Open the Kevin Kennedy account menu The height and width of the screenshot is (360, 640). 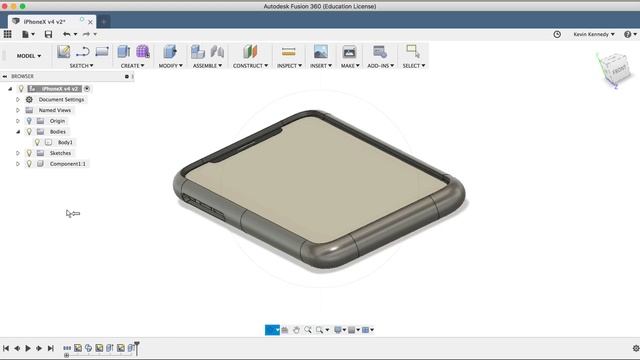(x=593, y=34)
